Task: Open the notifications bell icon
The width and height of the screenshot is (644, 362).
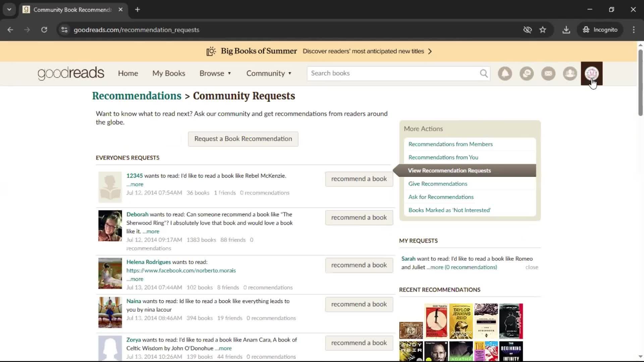Action: [505, 73]
